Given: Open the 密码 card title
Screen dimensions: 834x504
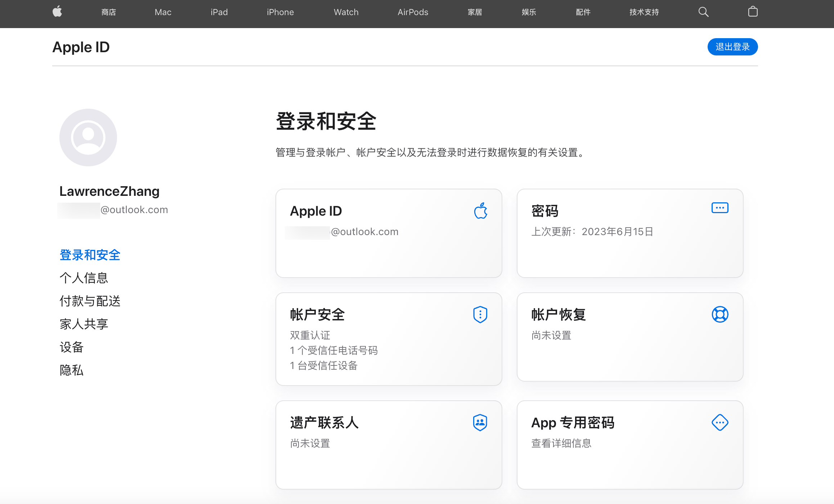Looking at the screenshot, I should point(545,211).
